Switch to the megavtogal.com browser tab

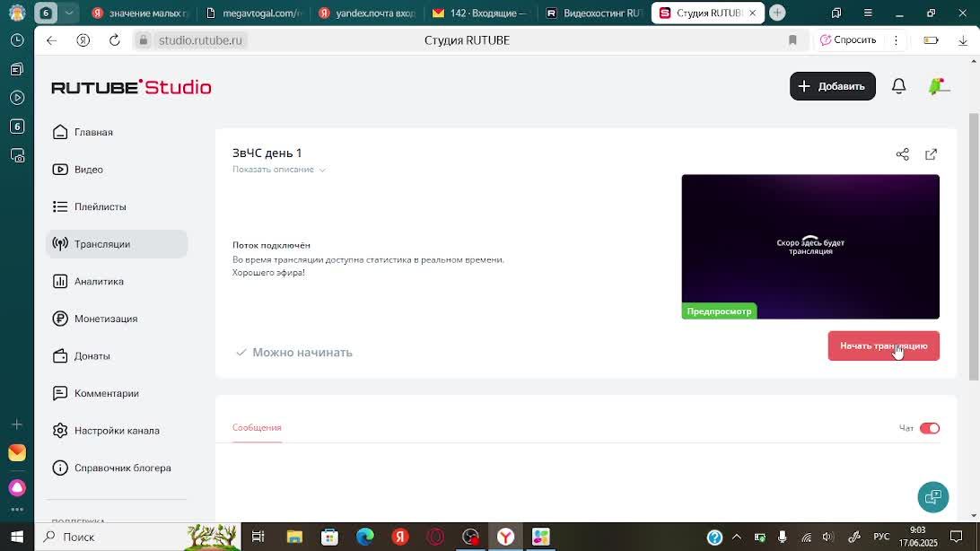pos(254,13)
